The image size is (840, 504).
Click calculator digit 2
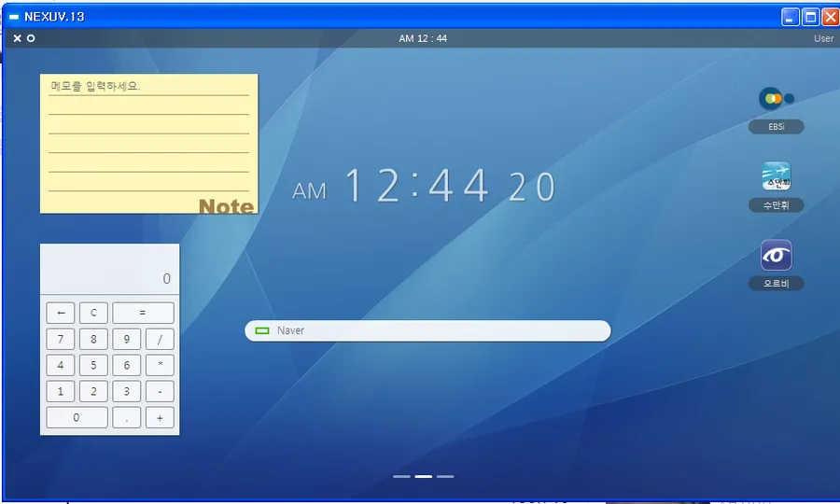93,391
